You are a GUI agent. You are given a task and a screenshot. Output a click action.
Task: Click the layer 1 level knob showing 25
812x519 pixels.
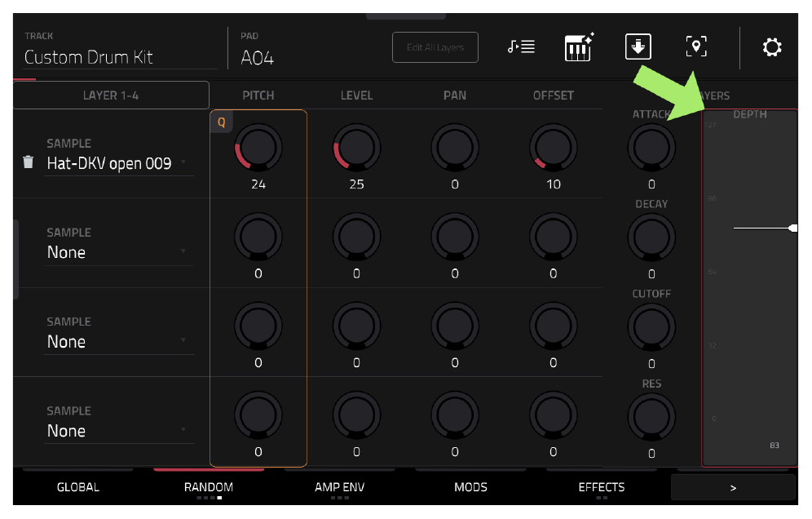coord(356,148)
